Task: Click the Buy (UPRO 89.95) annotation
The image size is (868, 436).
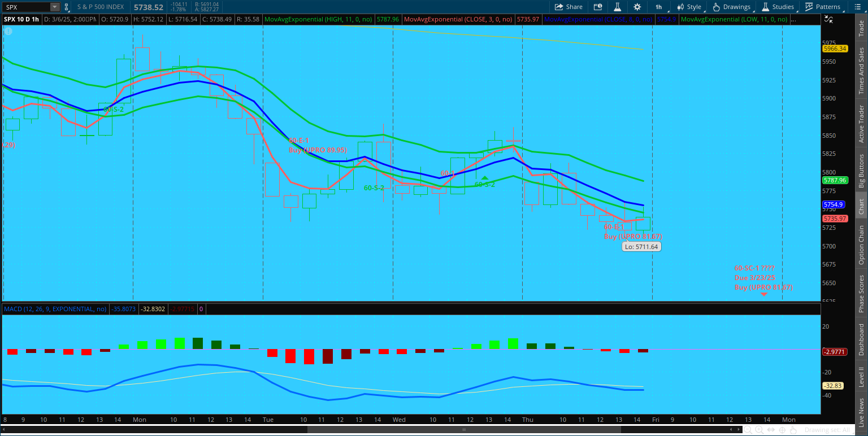Action: 318,150
